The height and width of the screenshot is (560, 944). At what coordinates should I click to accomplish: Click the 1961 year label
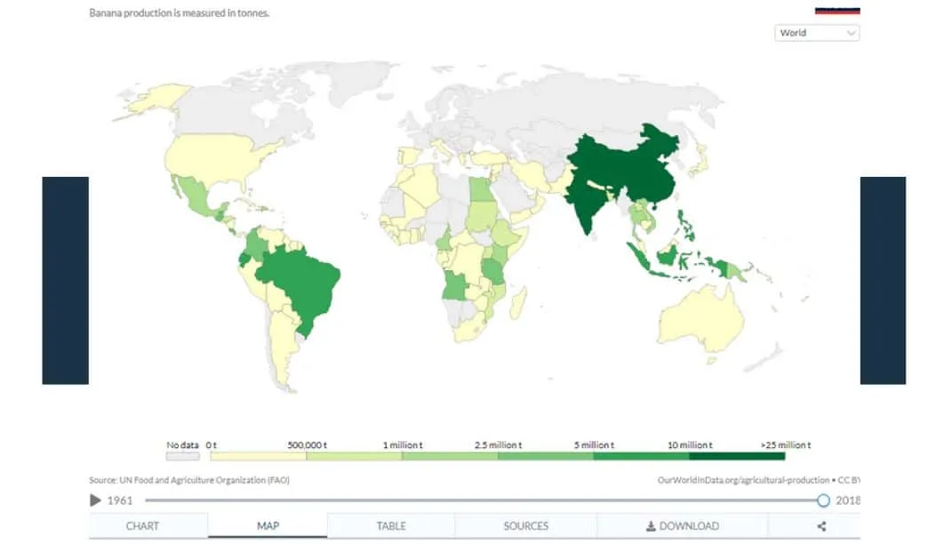click(119, 500)
